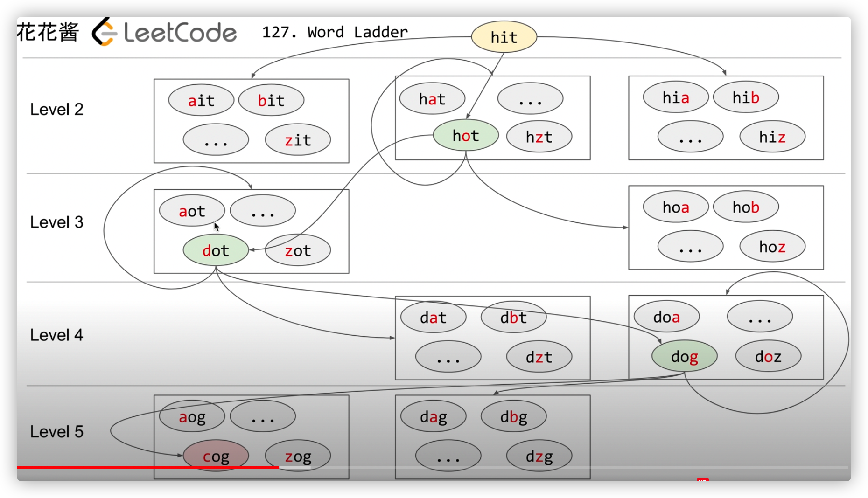The height and width of the screenshot is (498, 868).
Task: Click the 'aog' node
Action: [192, 417]
